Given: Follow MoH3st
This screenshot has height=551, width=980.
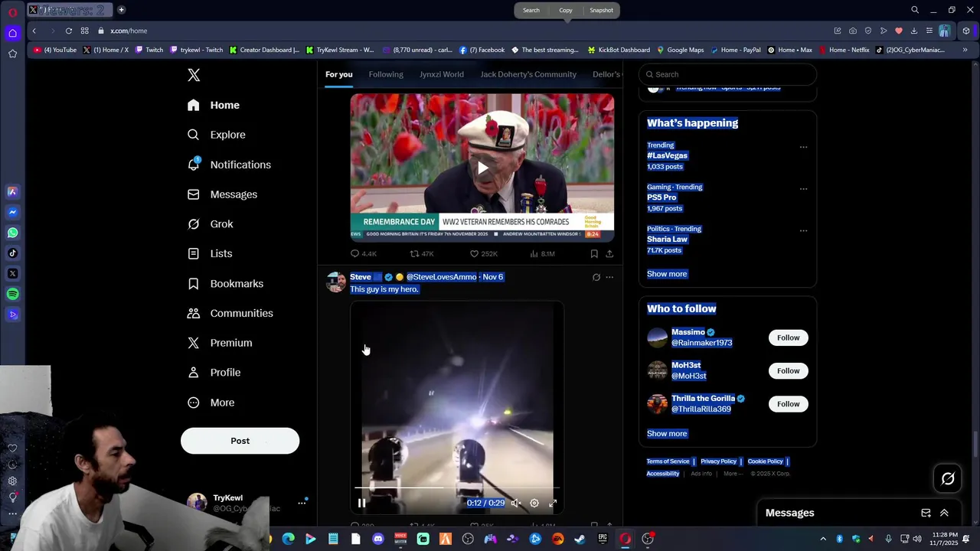Looking at the screenshot, I should coord(788,370).
